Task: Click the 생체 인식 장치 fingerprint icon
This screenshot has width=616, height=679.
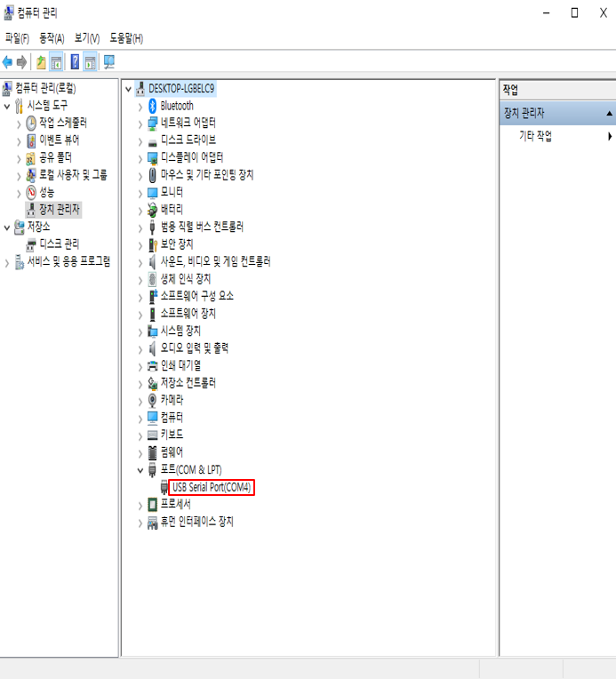Action: [x=153, y=279]
